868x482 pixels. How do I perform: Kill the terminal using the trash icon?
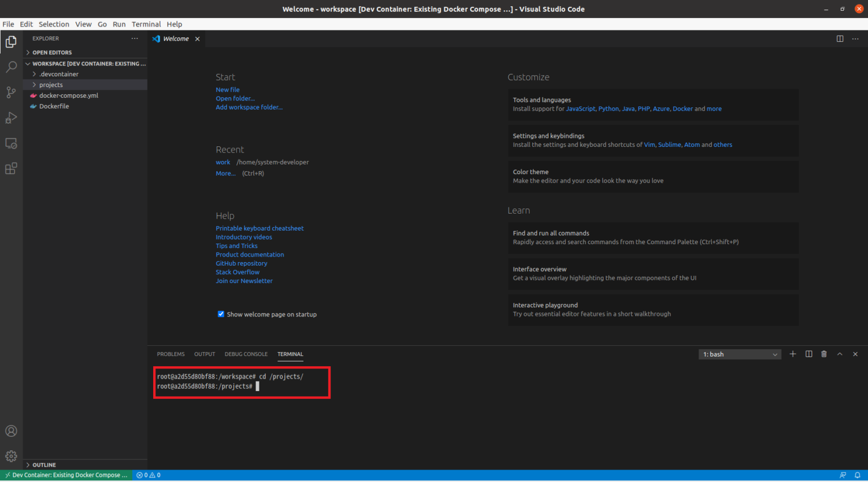[x=824, y=354]
